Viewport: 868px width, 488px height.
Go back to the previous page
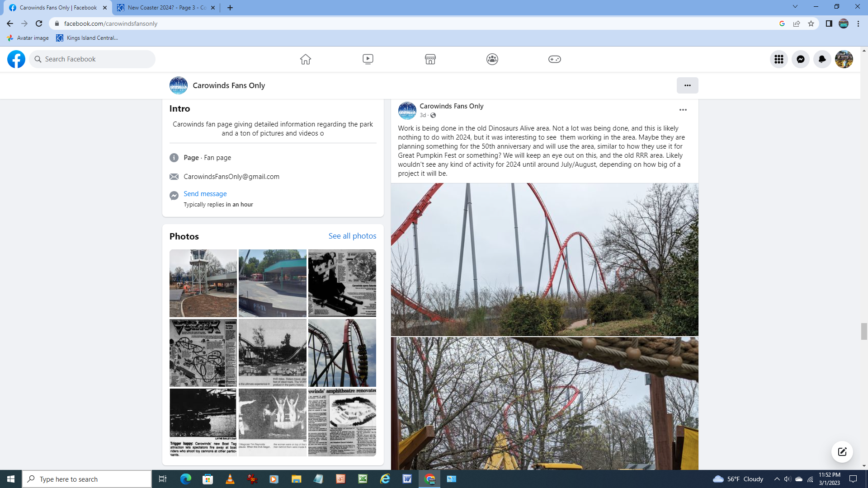(10, 23)
